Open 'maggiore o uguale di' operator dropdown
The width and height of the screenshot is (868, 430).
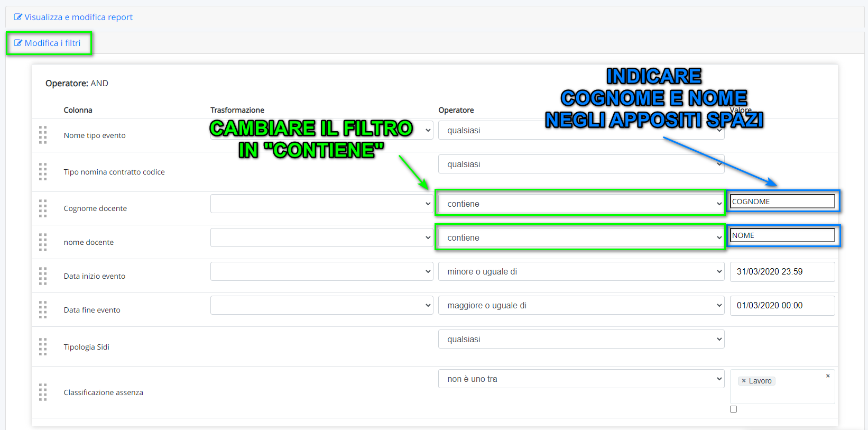point(581,305)
